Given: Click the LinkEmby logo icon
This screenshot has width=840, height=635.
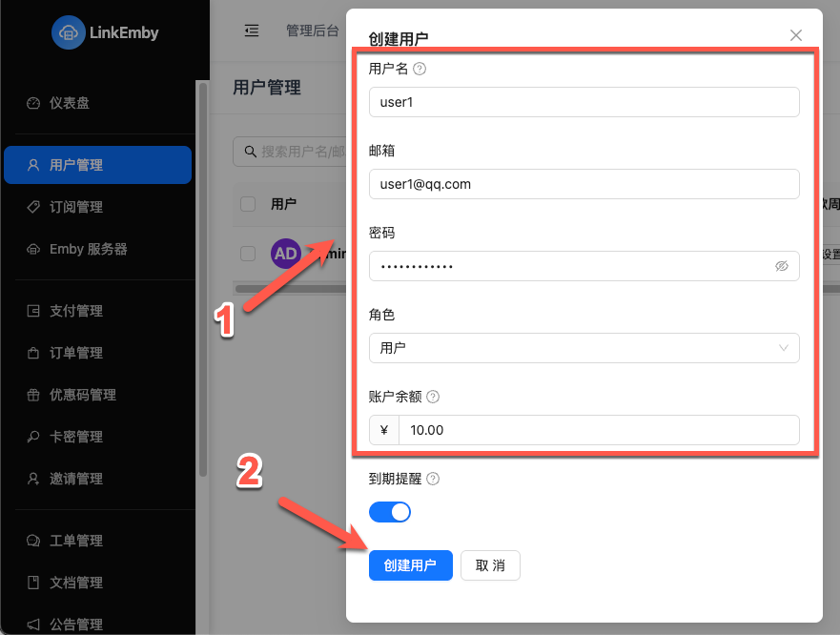Looking at the screenshot, I should pyautogui.click(x=67, y=32).
